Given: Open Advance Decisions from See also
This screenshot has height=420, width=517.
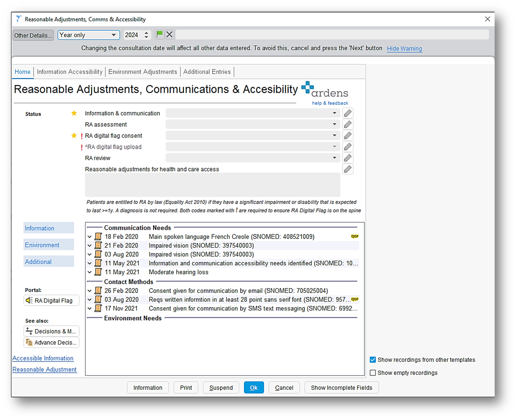Looking at the screenshot, I should click(51, 342).
